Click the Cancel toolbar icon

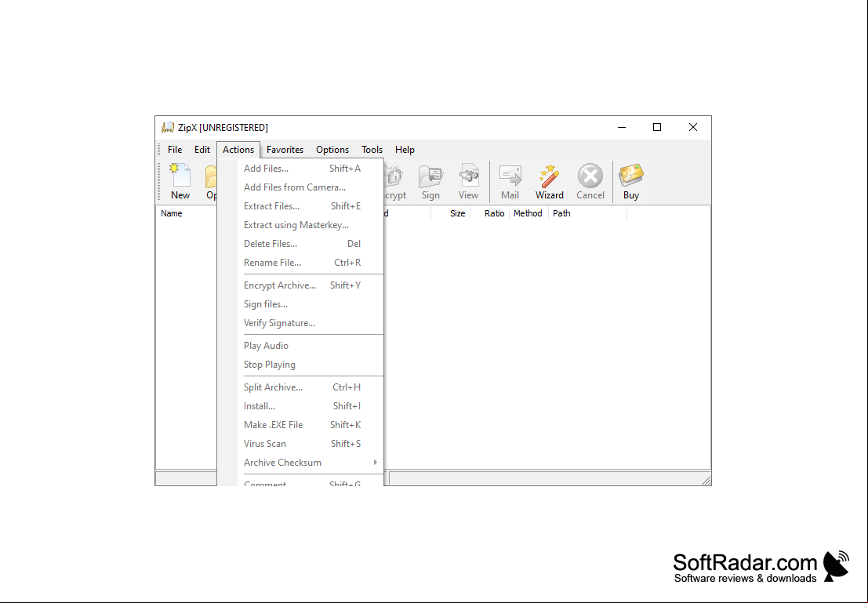[x=590, y=182]
